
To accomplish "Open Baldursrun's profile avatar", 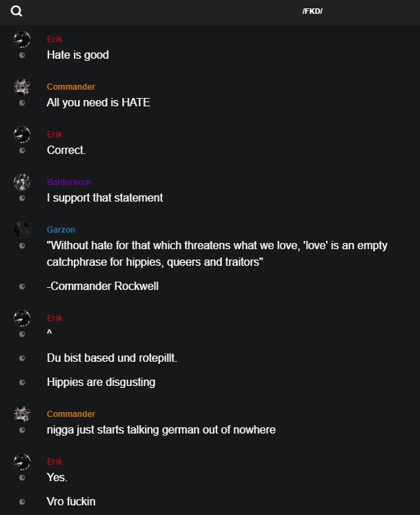I will 22,182.
